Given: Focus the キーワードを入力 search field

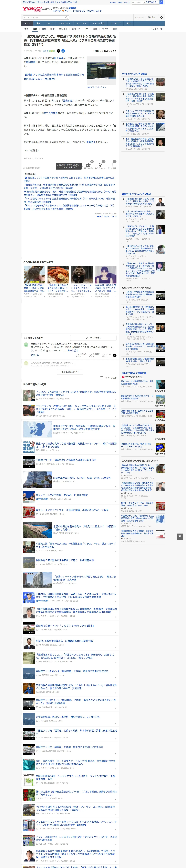Looking at the screenshot, I should pyautogui.click(x=44, y=18).
